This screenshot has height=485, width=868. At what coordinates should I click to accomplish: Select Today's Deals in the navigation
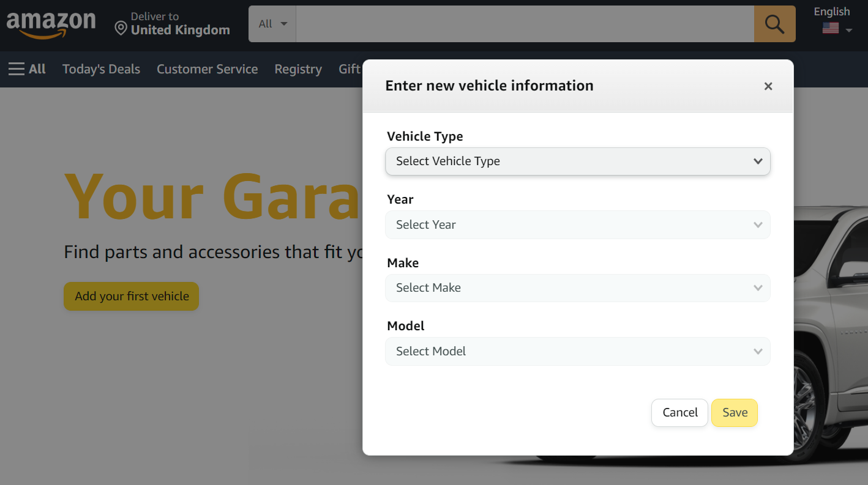click(x=101, y=69)
